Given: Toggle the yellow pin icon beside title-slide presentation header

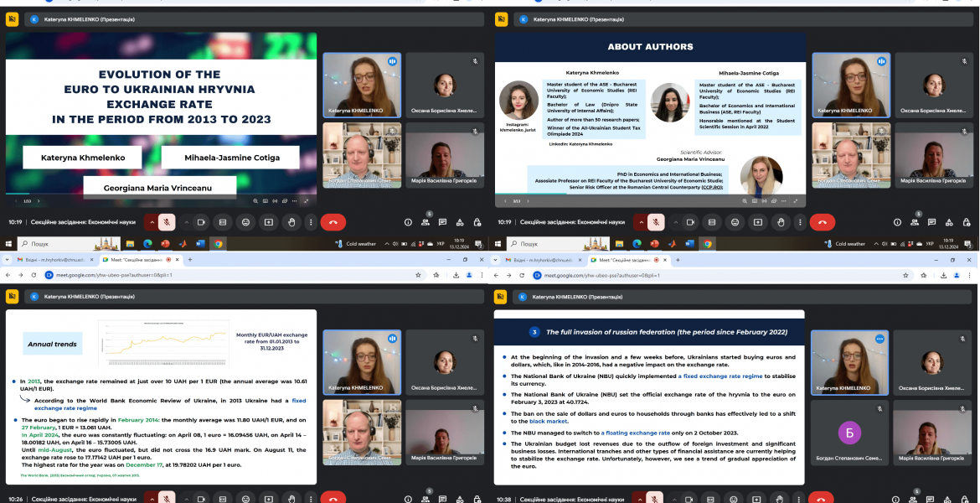Looking at the screenshot, I should [12, 19].
